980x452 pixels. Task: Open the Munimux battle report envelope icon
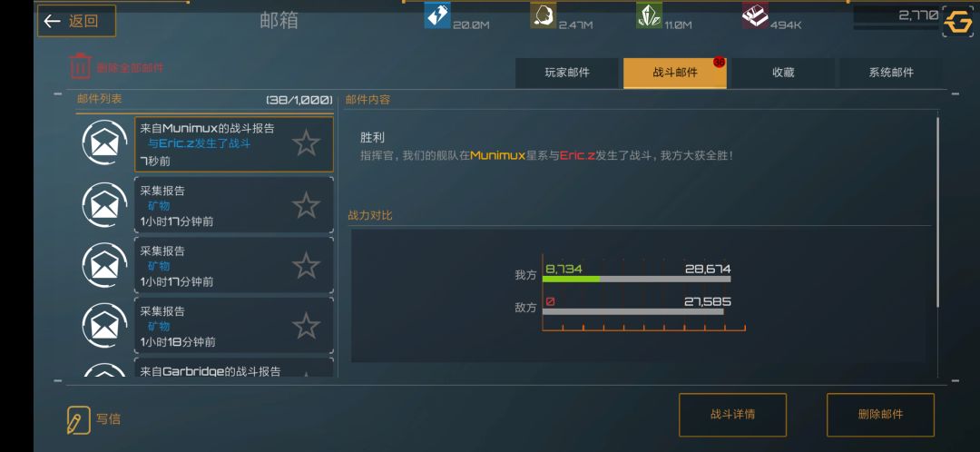click(105, 143)
